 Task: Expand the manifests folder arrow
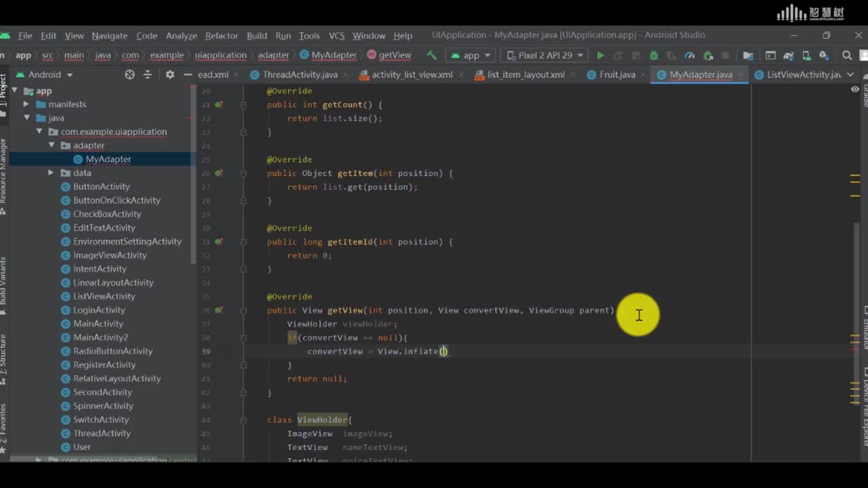coord(26,104)
